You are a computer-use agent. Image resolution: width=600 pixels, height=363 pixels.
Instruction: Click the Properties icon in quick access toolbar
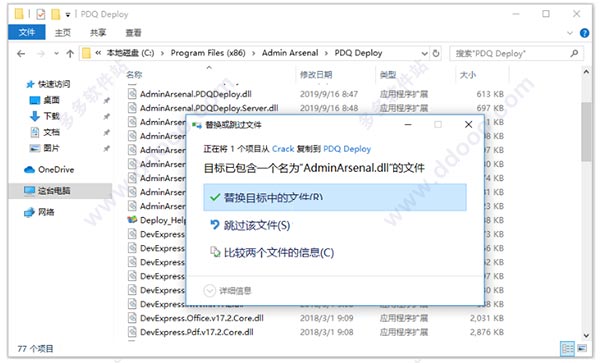41,15
